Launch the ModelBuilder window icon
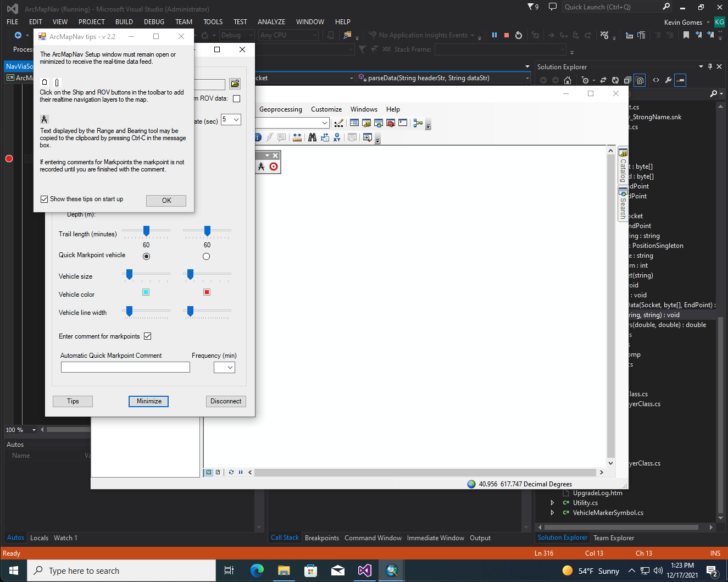Image resolution: width=728 pixels, height=582 pixels. point(418,123)
